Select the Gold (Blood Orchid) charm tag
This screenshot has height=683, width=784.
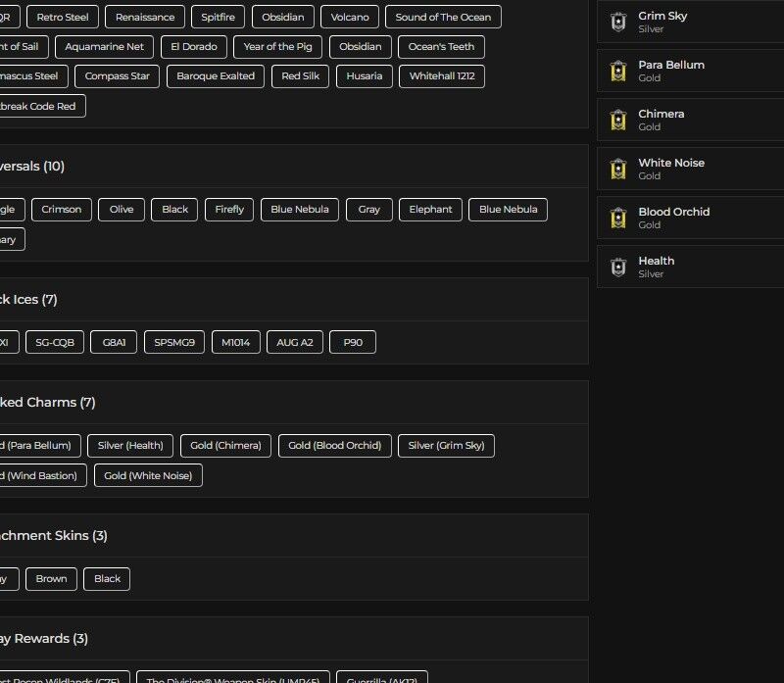(335, 445)
